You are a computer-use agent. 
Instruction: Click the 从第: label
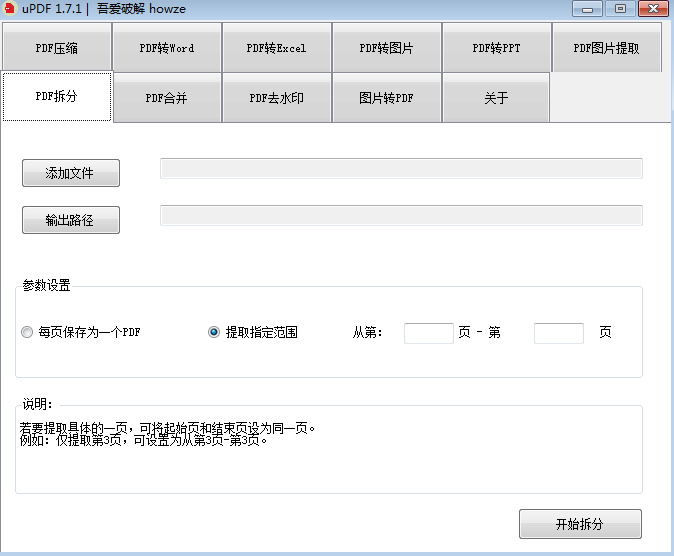pyautogui.click(x=368, y=332)
